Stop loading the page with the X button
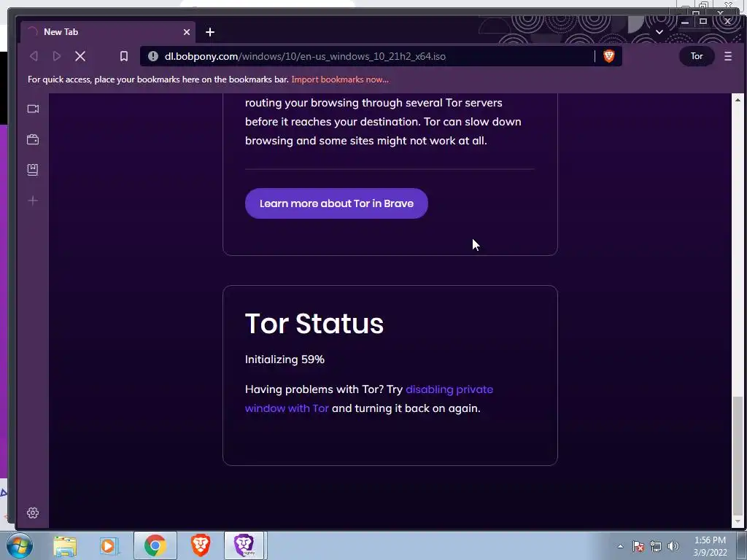The height and width of the screenshot is (560, 747). [x=80, y=56]
